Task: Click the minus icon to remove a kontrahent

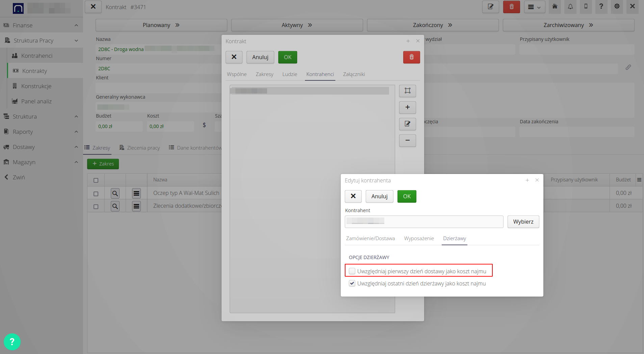Action: point(407,141)
